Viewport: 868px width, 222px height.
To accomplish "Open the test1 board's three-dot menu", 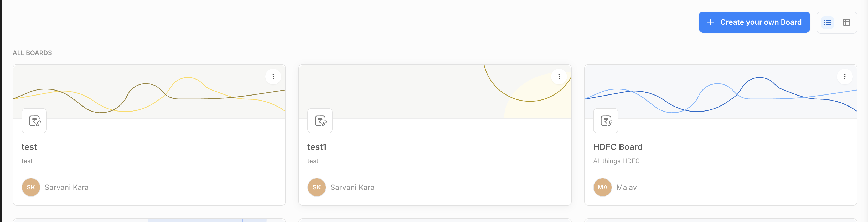I will click(x=559, y=77).
